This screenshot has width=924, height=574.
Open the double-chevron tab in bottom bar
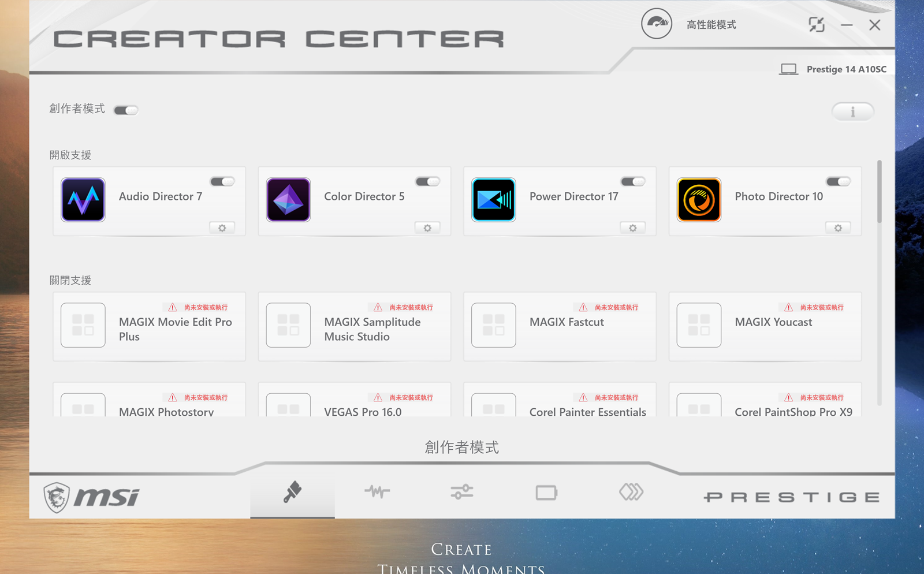(631, 492)
